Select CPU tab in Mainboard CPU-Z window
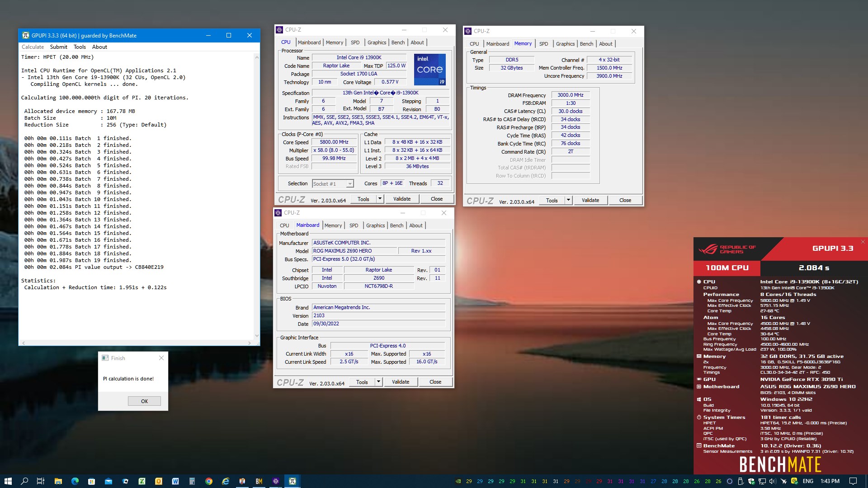 click(x=284, y=225)
